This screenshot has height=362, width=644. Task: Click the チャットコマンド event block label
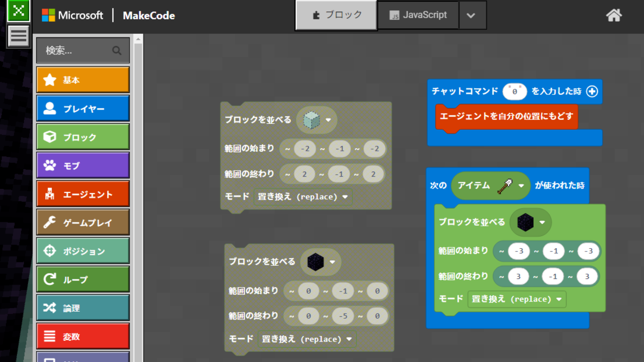coord(465,91)
